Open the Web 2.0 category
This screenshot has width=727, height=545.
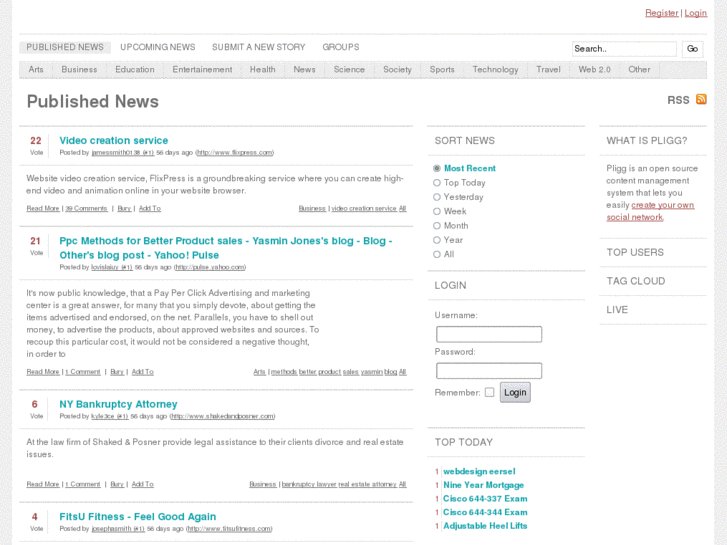(x=594, y=70)
